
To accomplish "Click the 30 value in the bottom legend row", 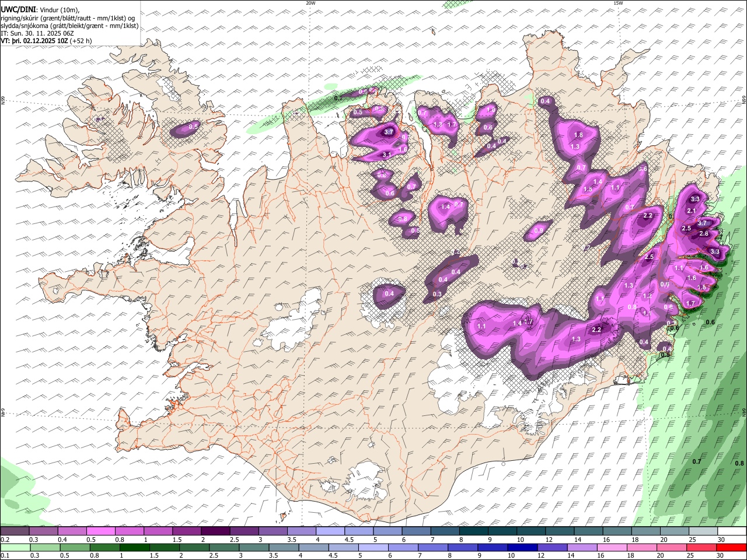I will [x=721, y=555].
